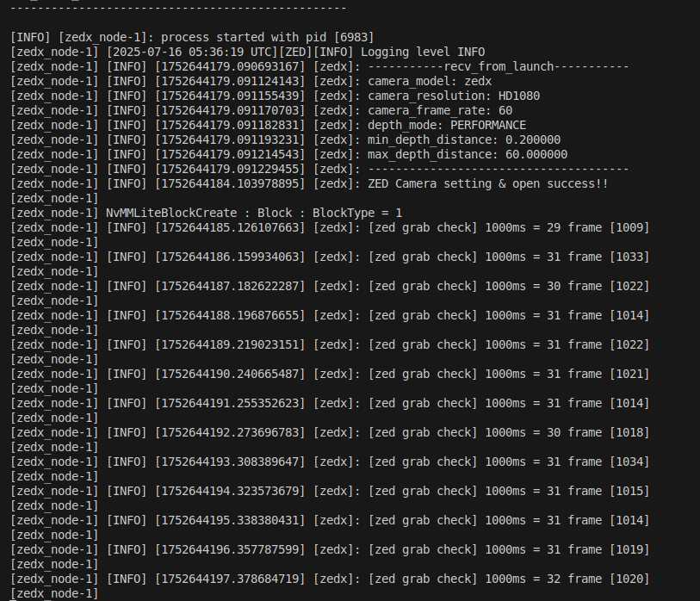Image resolution: width=700 pixels, height=601 pixels.
Task: Select timestamp 1752644191.255352623
Action: coord(230,403)
